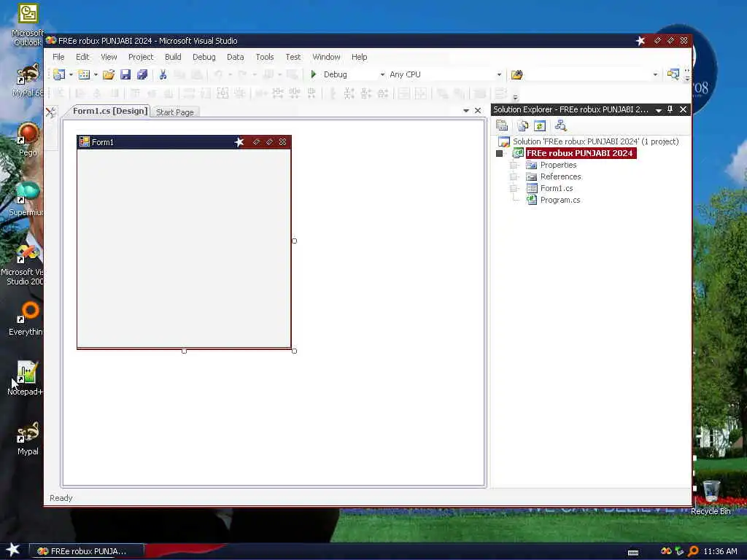Viewport: 747px width, 560px height.
Task: Open the Microsoft Outlook desktop icon
Action: point(28,25)
